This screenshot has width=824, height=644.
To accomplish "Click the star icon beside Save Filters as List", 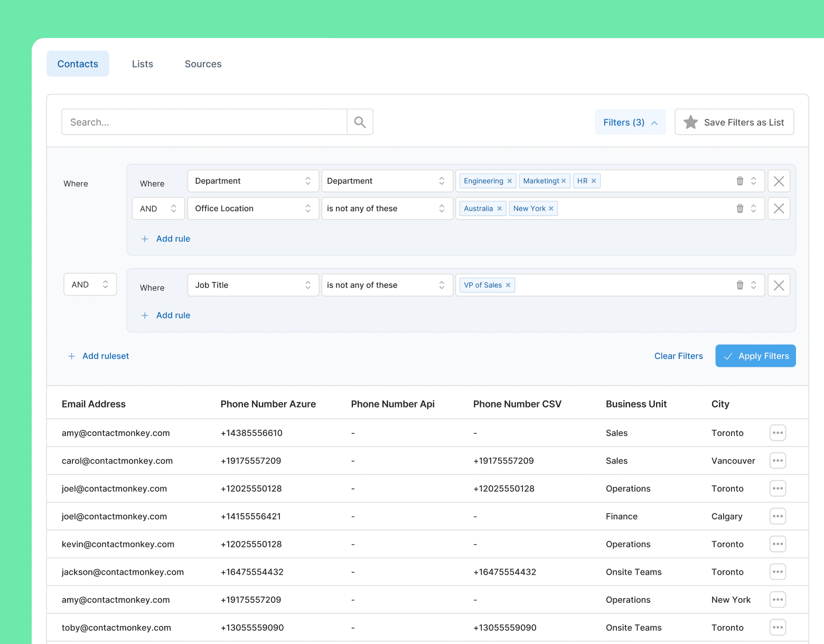I will 690,122.
